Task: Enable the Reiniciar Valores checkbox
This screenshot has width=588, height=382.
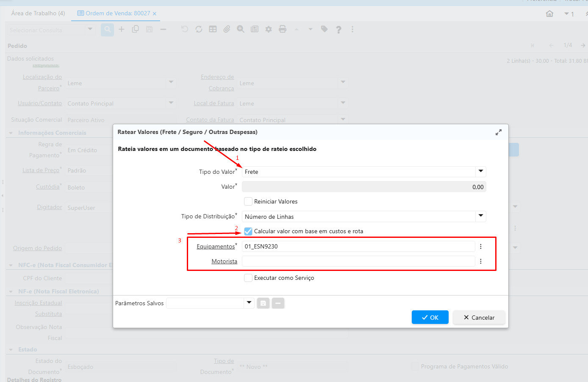Action: (x=248, y=201)
